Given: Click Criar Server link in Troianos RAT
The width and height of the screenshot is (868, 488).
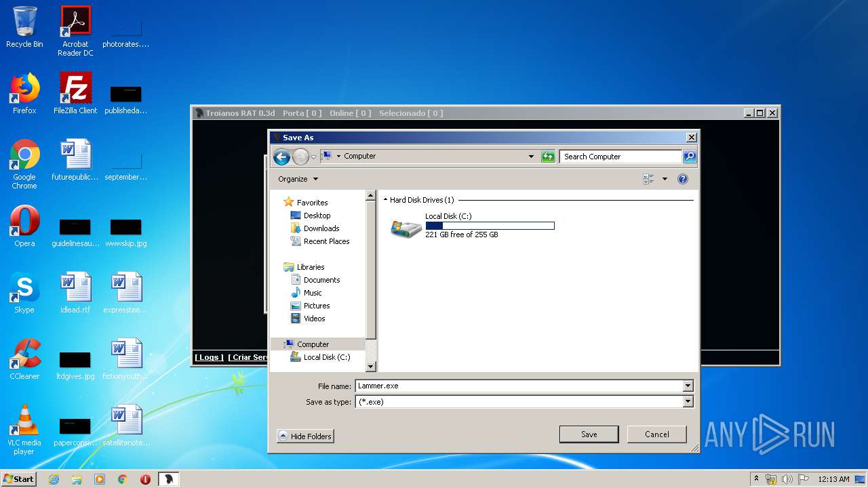Looking at the screenshot, I should click(248, 357).
